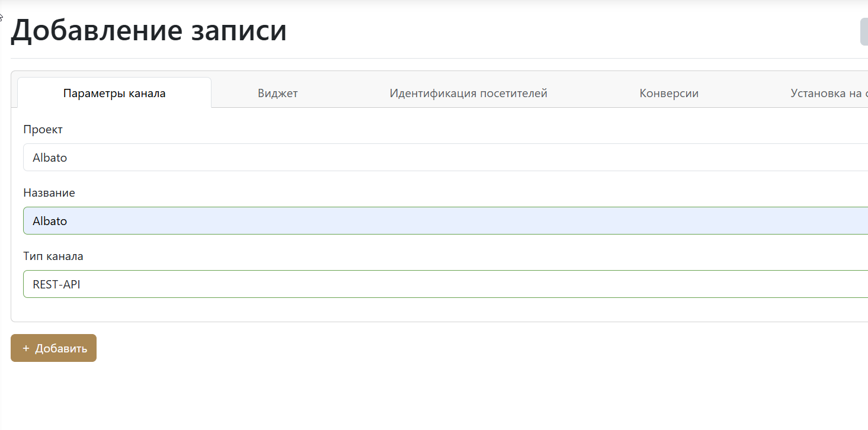Image resolution: width=868 pixels, height=430 pixels.
Task: Click the plus icon on Добавить button
Action: click(x=26, y=348)
